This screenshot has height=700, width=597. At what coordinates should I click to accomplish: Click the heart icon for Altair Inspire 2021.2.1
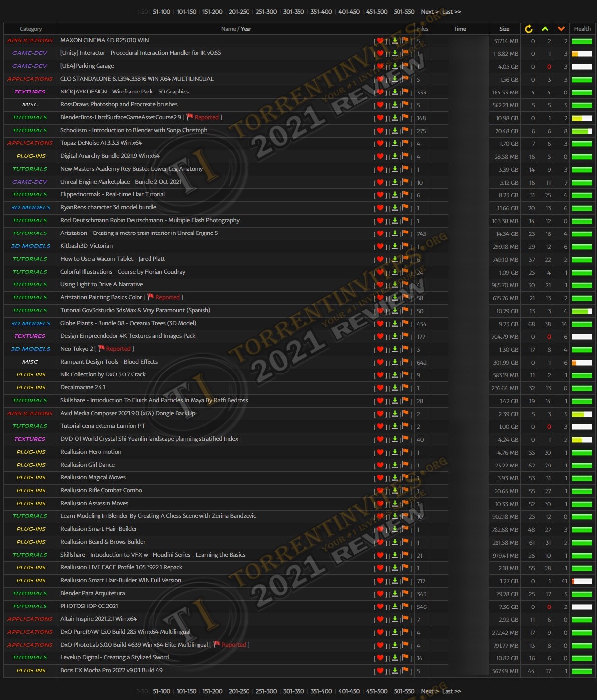pos(380,619)
